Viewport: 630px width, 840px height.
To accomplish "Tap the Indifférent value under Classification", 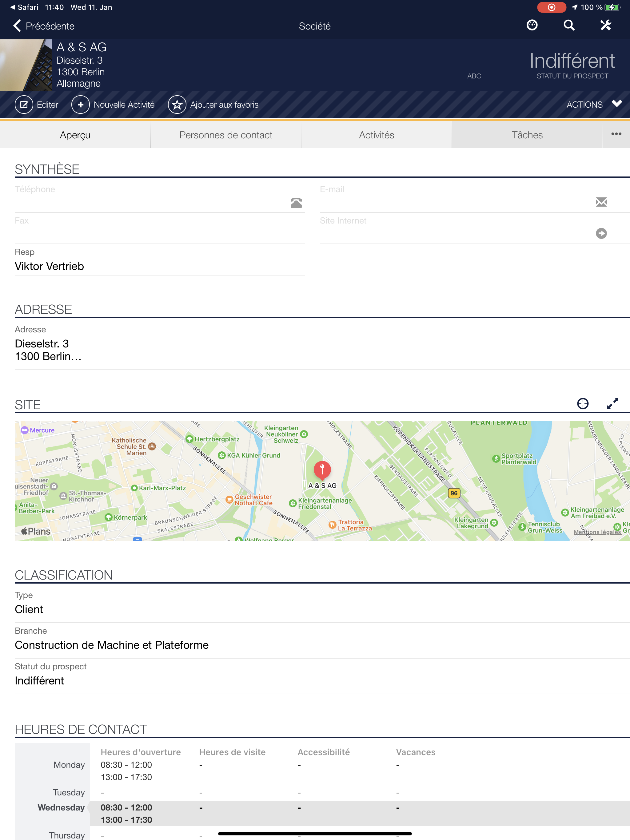I will (x=39, y=681).
